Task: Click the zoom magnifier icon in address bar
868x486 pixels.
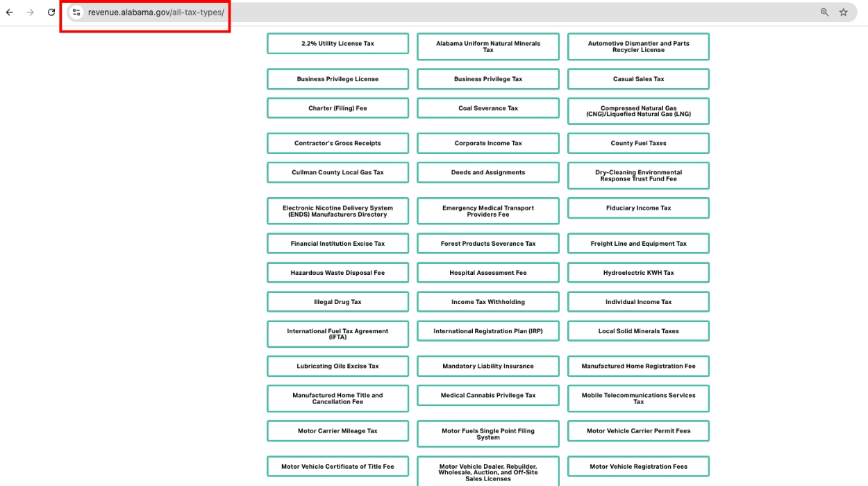Action: 824,12
